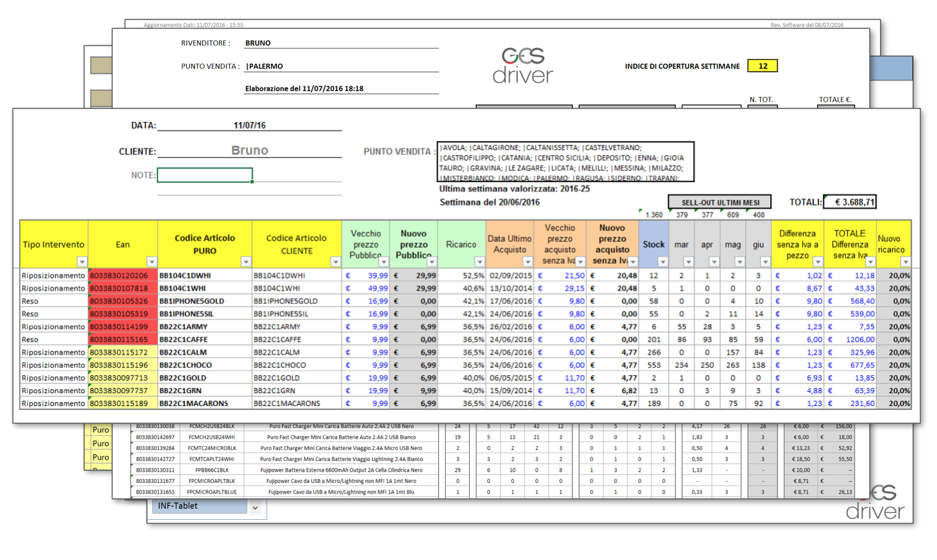Open the Codice Articolo CLIENTE filter dropdown
This screenshot has height=560, width=937.
click(336, 262)
